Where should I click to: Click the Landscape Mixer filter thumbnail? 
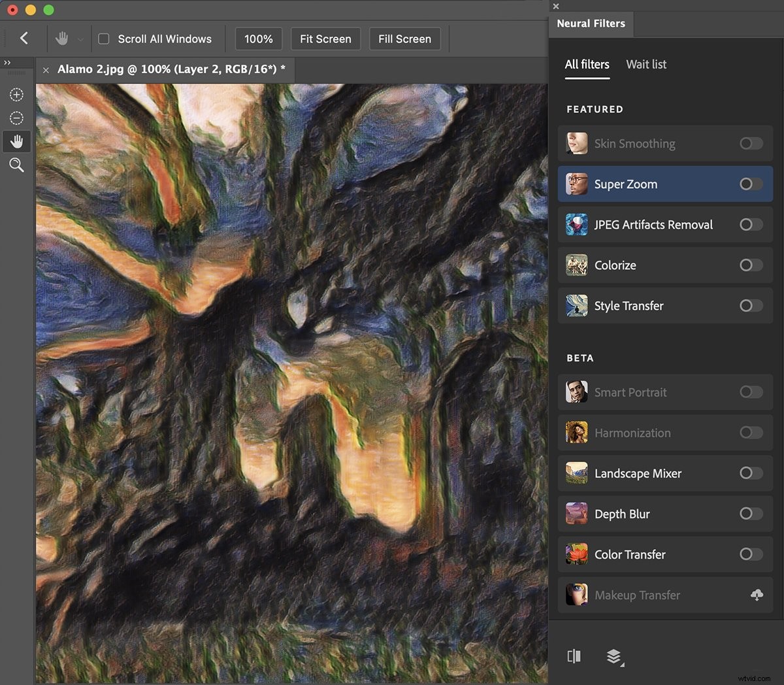pos(576,473)
